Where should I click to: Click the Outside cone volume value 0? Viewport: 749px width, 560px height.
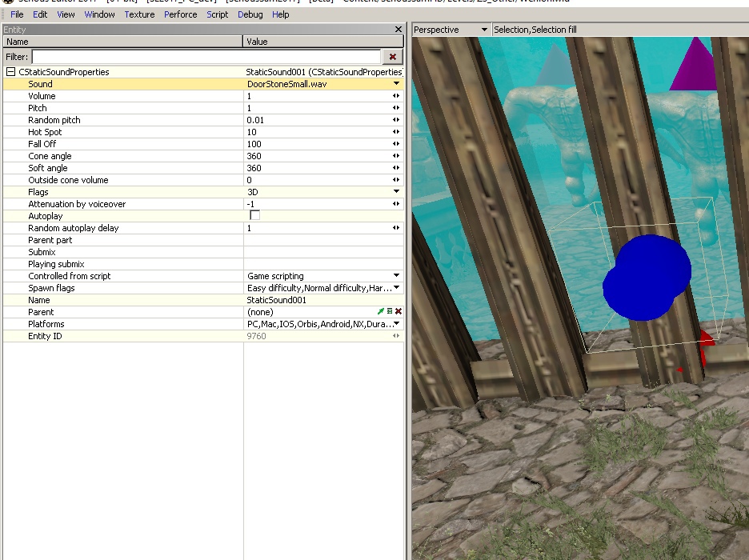[x=249, y=180]
